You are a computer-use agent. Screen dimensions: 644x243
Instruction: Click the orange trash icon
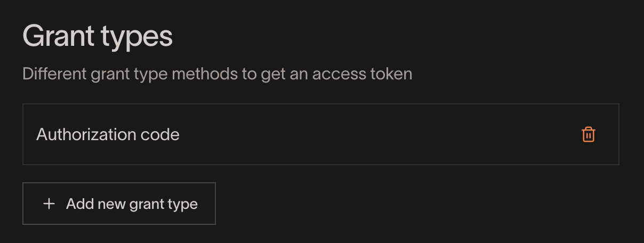click(588, 134)
